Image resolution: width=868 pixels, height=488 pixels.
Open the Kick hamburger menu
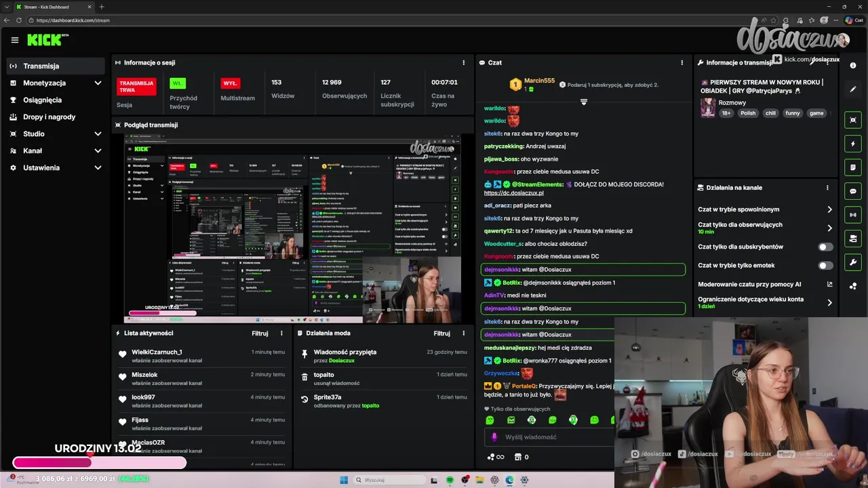click(x=15, y=40)
